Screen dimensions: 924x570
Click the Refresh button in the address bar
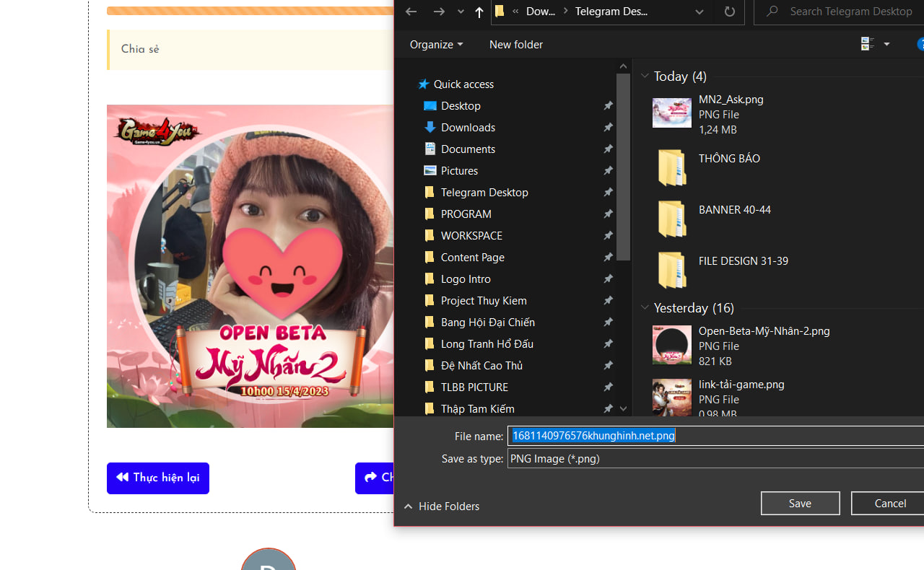pyautogui.click(x=729, y=12)
